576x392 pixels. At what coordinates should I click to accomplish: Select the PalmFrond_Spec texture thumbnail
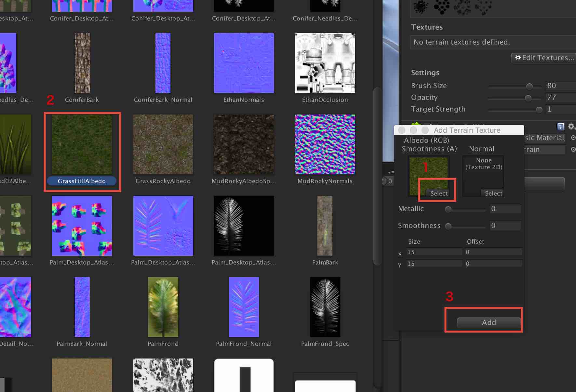325,307
